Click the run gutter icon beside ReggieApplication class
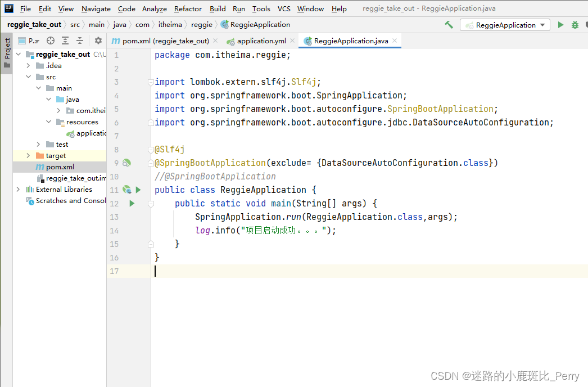This screenshot has height=387, width=588. pyautogui.click(x=138, y=190)
